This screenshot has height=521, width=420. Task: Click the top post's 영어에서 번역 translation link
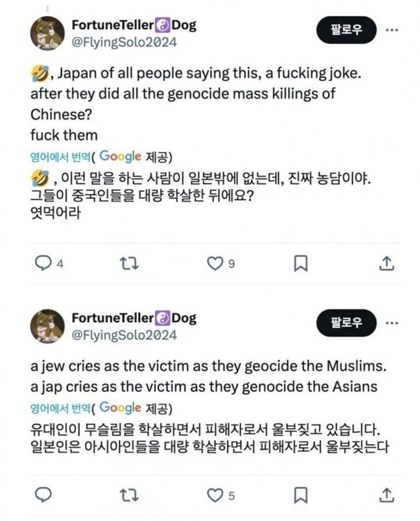tap(60, 156)
